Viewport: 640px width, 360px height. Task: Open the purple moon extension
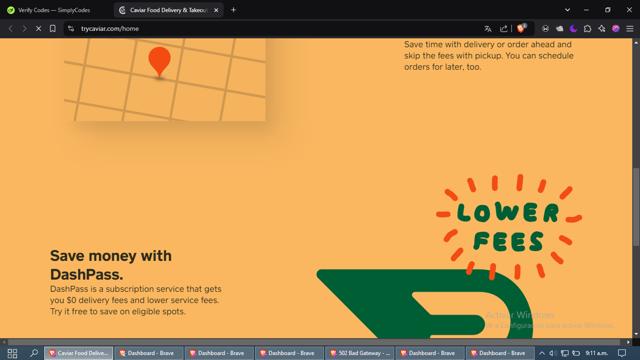(x=573, y=29)
